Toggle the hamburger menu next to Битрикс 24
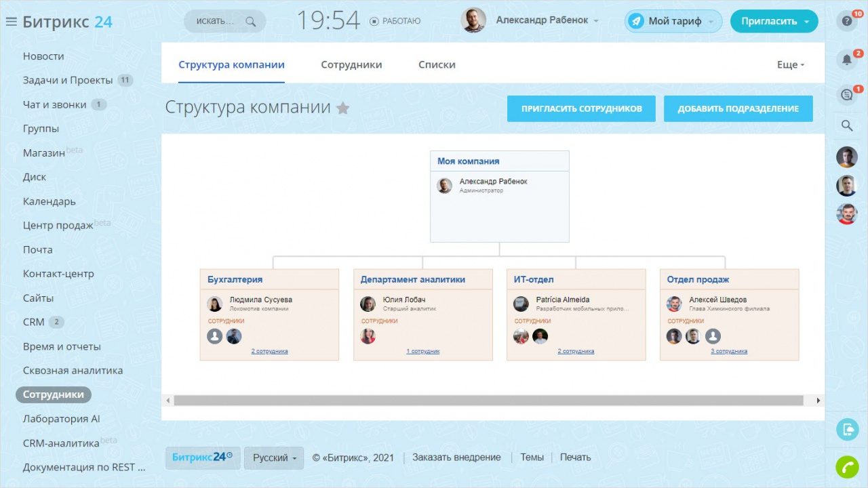 pos(11,22)
